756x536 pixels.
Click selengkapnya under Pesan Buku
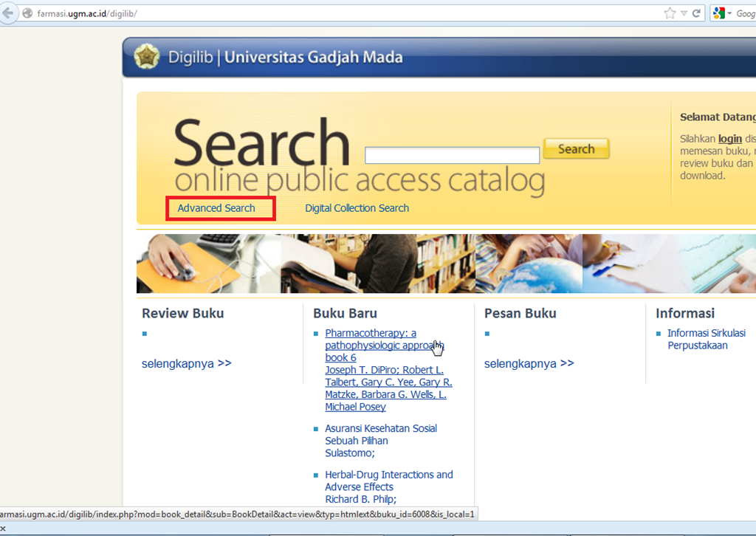pyautogui.click(x=529, y=363)
